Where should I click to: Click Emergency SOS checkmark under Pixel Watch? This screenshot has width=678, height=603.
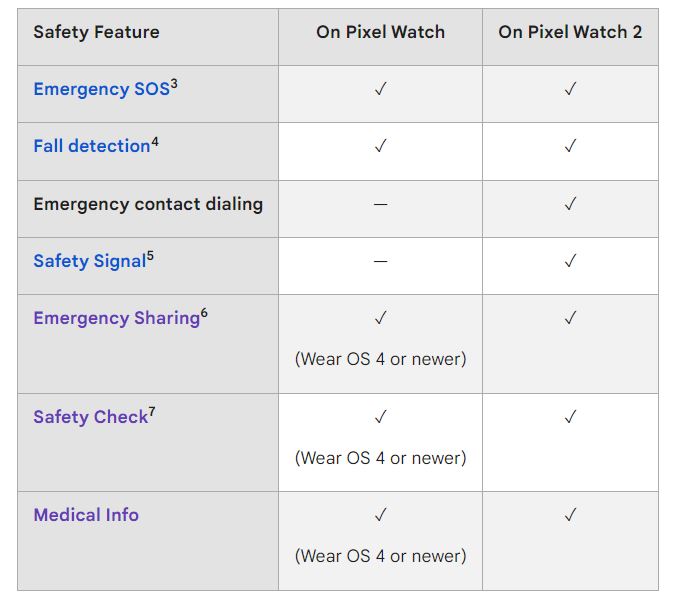pyautogui.click(x=381, y=89)
